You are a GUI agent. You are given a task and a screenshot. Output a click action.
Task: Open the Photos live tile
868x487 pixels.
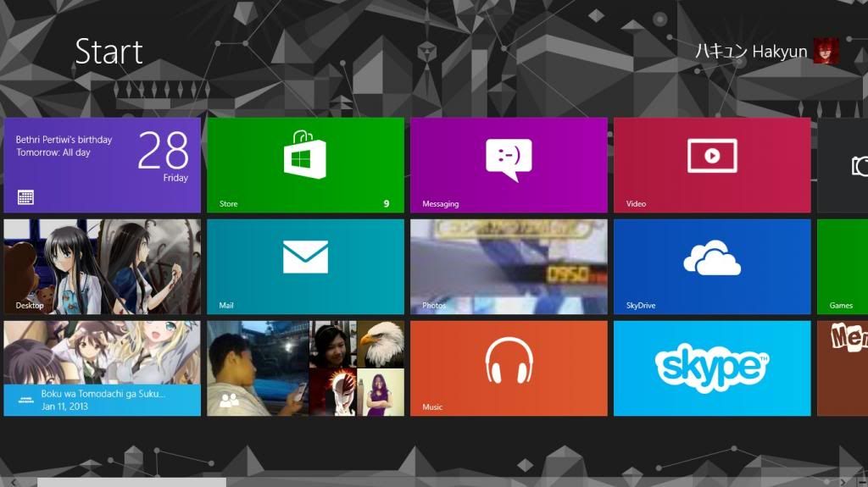point(509,266)
